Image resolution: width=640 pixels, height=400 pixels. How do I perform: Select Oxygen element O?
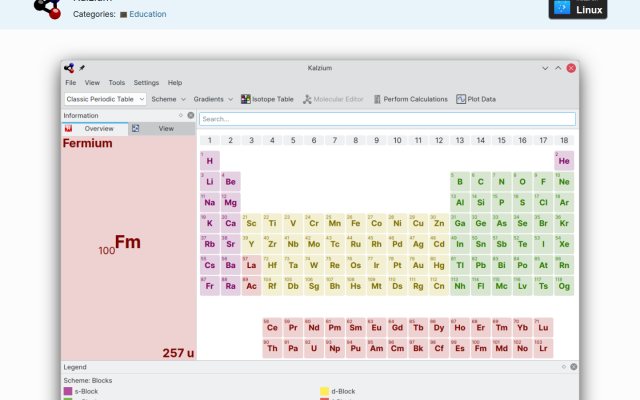pyautogui.click(x=522, y=182)
